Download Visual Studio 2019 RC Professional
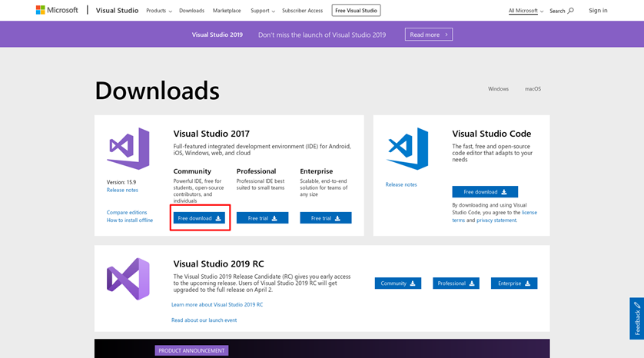644x358 pixels. click(x=456, y=283)
